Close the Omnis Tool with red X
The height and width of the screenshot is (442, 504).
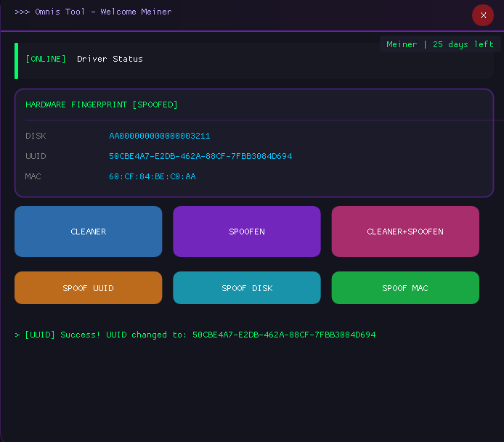(483, 15)
